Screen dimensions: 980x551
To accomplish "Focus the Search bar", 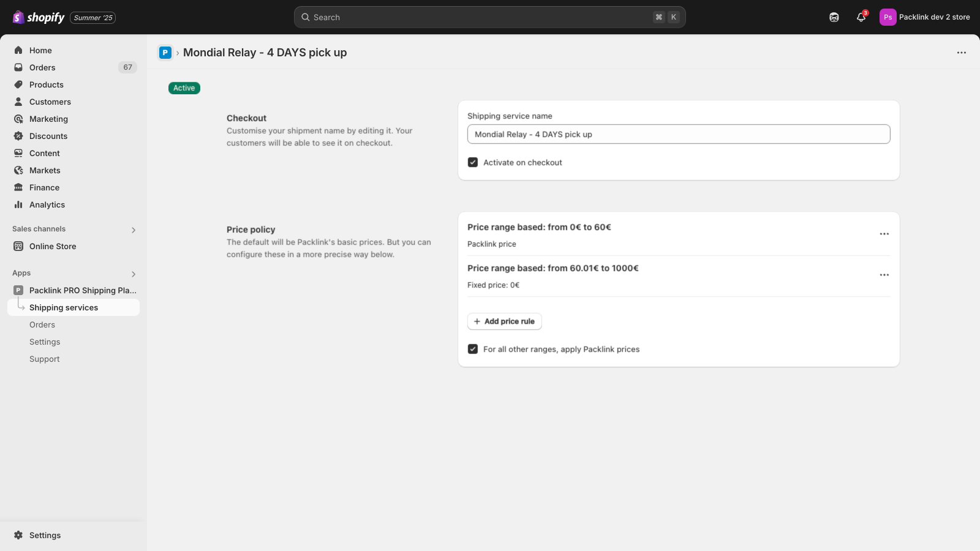I will [x=489, y=17].
